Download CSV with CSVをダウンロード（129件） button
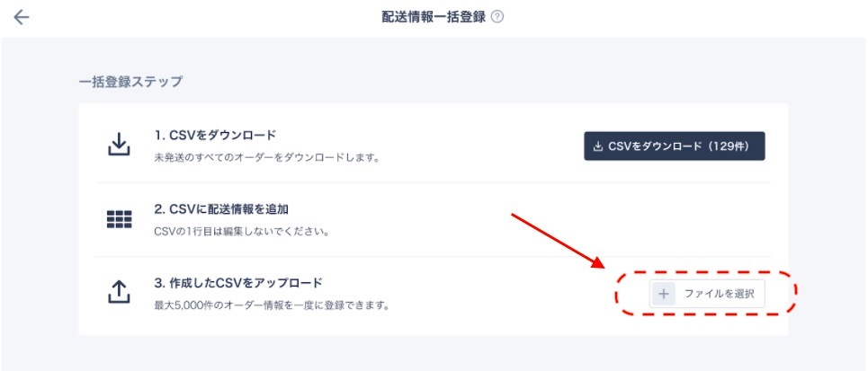Screen dimensions: 868x371 675,146
